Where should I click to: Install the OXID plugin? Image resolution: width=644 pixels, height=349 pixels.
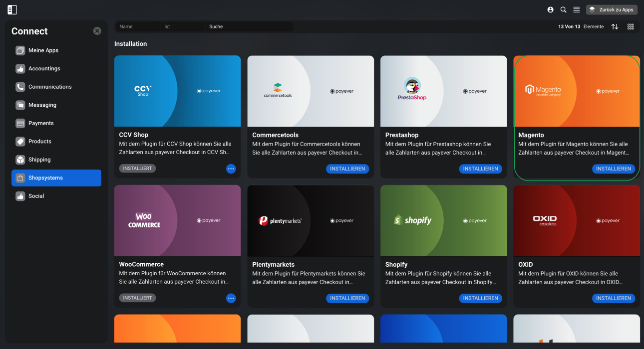(614, 298)
